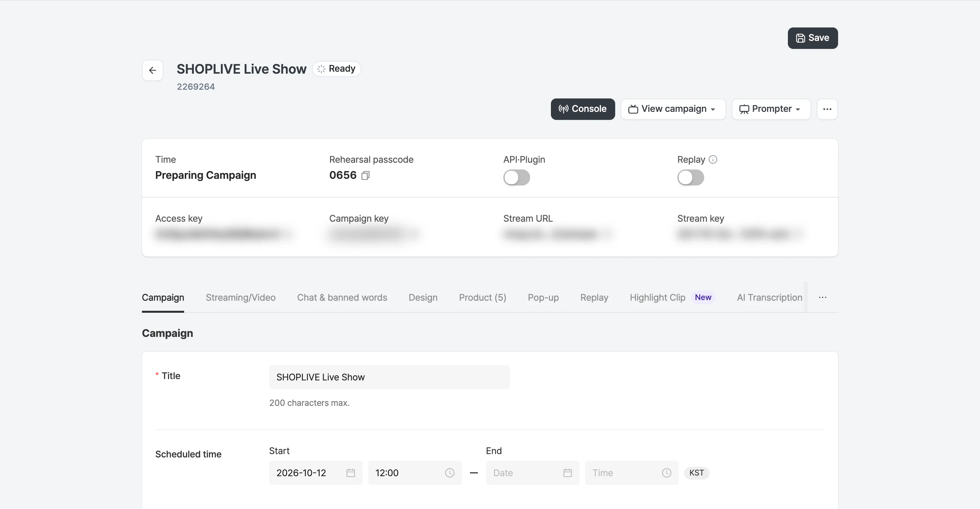This screenshot has height=509, width=980.
Task: Open the Console
Action: [582, 109]
